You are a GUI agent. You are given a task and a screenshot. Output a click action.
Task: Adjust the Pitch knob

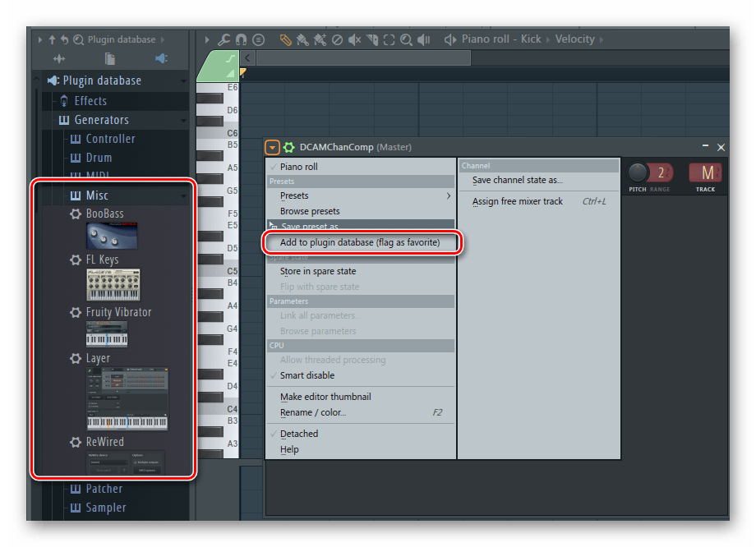coord(638,172)
